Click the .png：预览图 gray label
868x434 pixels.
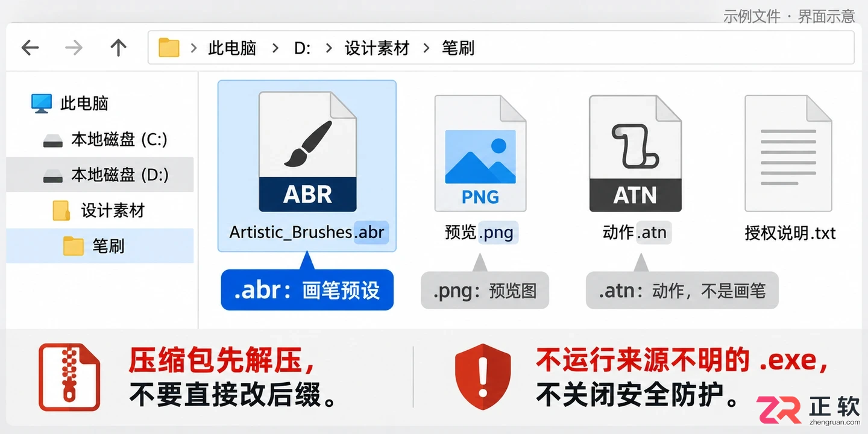tap(485, 291)
